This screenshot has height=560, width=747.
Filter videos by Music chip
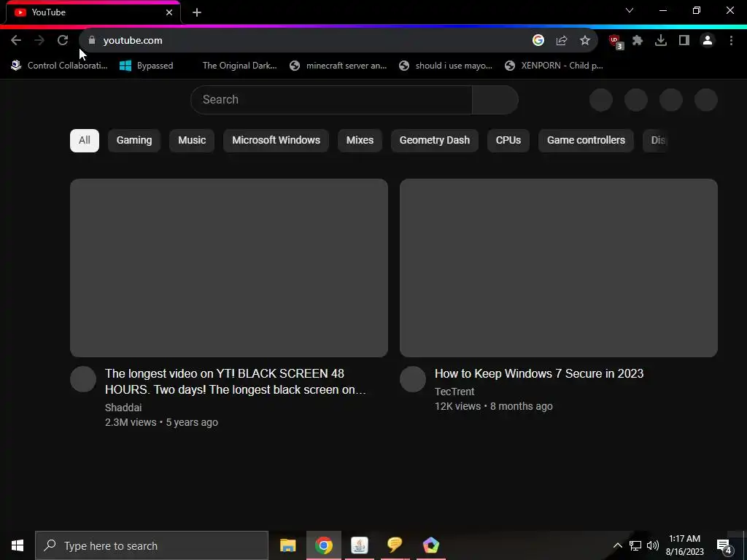tap(192, 141)
